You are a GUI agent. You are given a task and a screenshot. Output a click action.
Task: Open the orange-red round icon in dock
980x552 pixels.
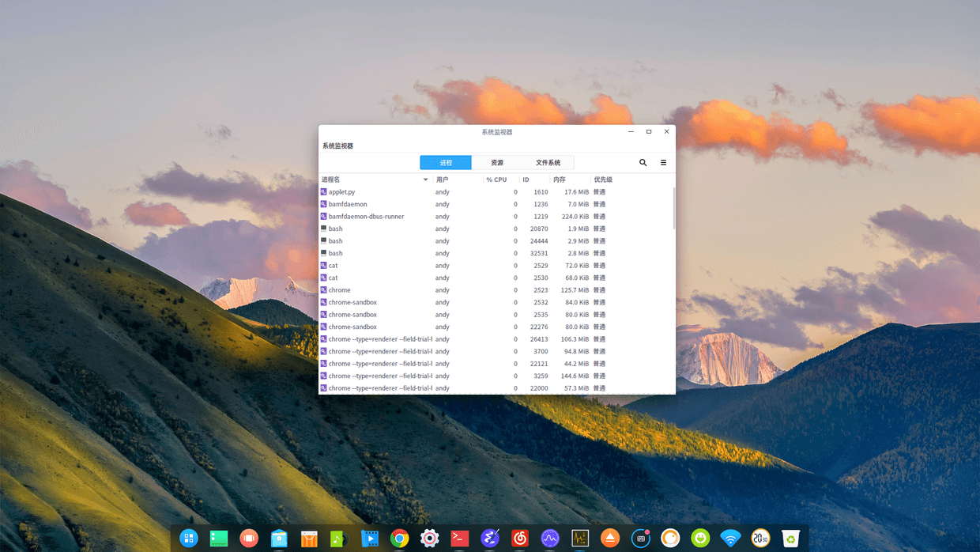249,539
